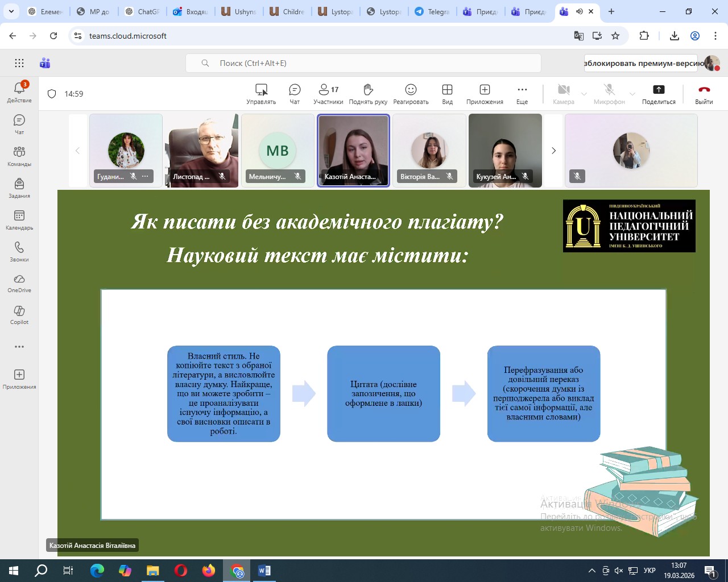Viewport: 728px width, 582px height.
Task: Leave the meeting with Выйти button
Action: click(x=704, y=94)
